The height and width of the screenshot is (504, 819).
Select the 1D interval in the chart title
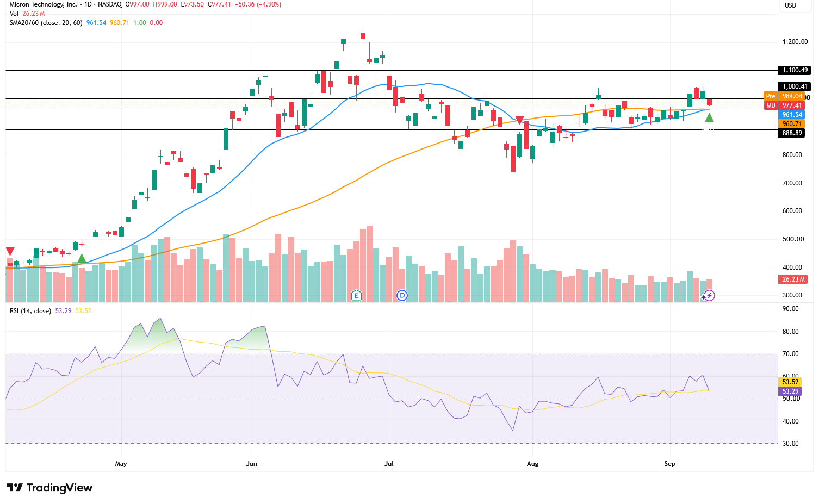click(x=88, y=4)
